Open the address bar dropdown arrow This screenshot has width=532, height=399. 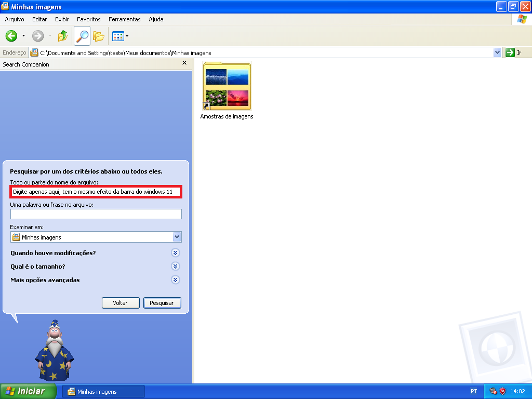[x=497, y=52]
